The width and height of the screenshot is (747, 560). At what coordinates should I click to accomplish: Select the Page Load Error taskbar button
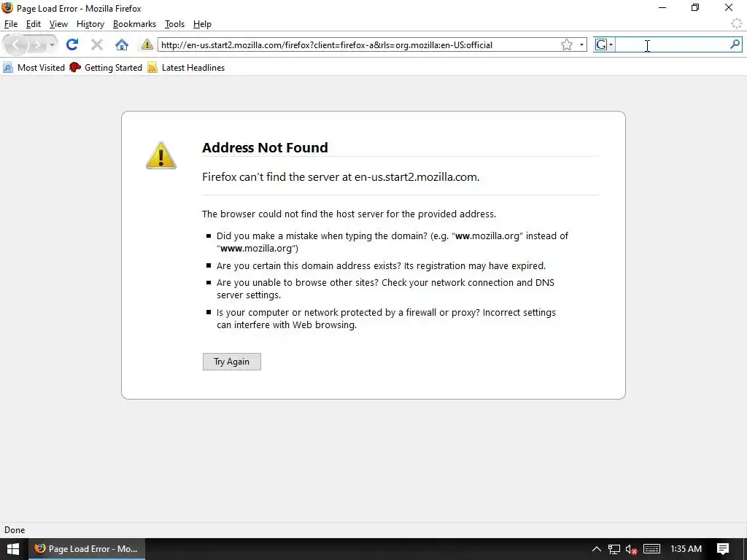click(x=87, y=549)
